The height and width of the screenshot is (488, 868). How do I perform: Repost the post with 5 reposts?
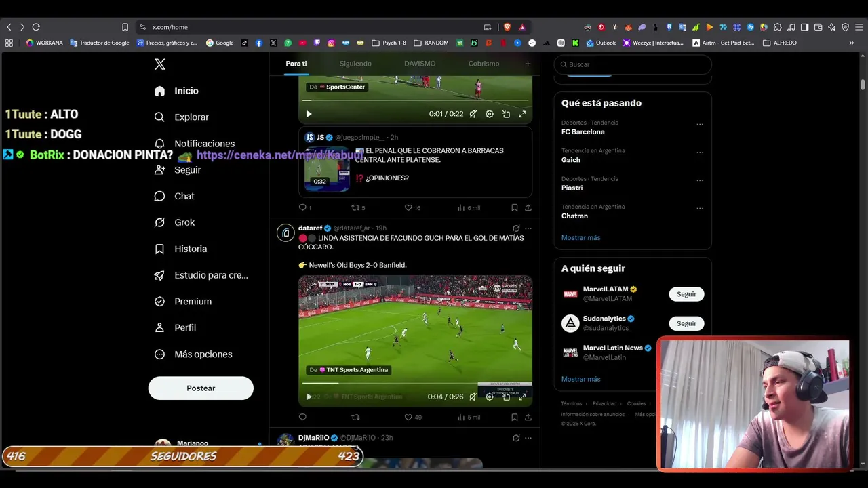pyautogui.click(x=355, y=208)
